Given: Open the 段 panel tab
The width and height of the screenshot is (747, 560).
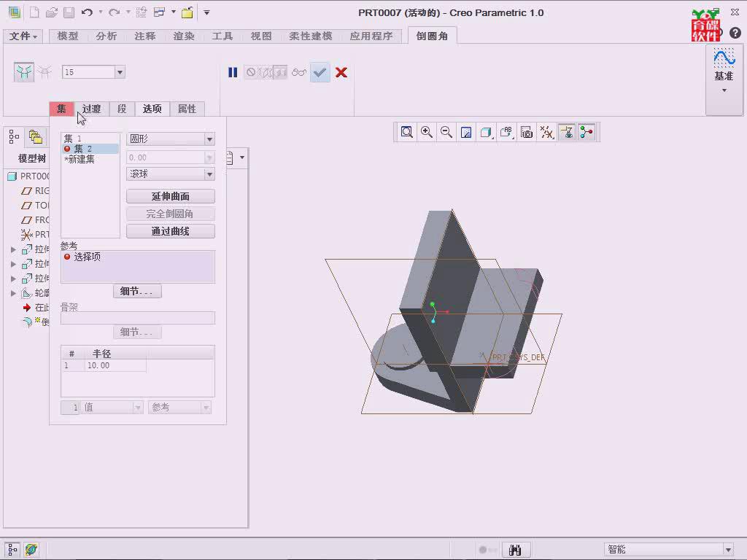Looking at the screenshot, I should point(122,109).
